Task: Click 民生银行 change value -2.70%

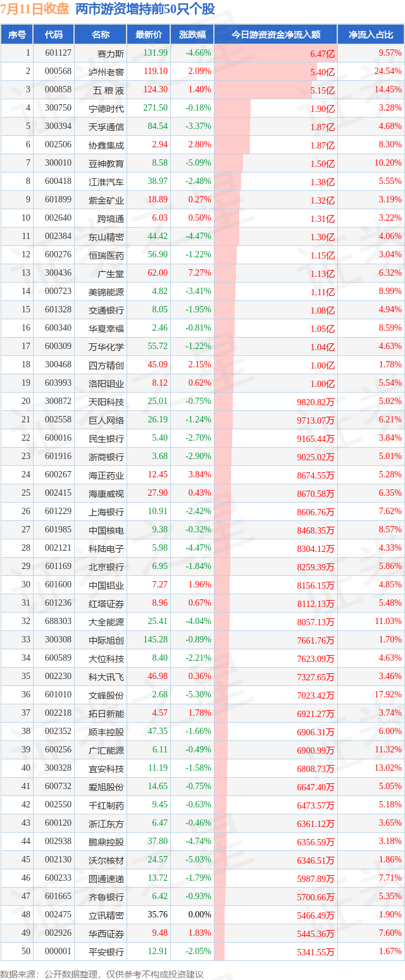Action: click(x=198, y=438)
